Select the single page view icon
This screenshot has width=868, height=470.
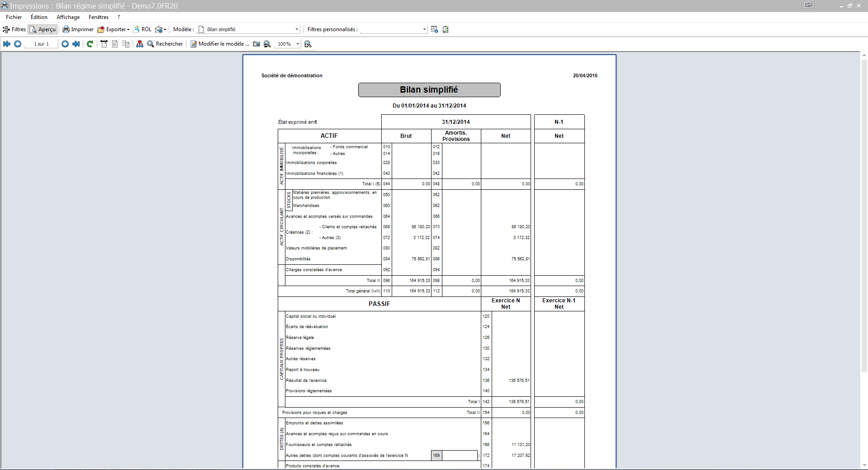[x=115, y=44]
